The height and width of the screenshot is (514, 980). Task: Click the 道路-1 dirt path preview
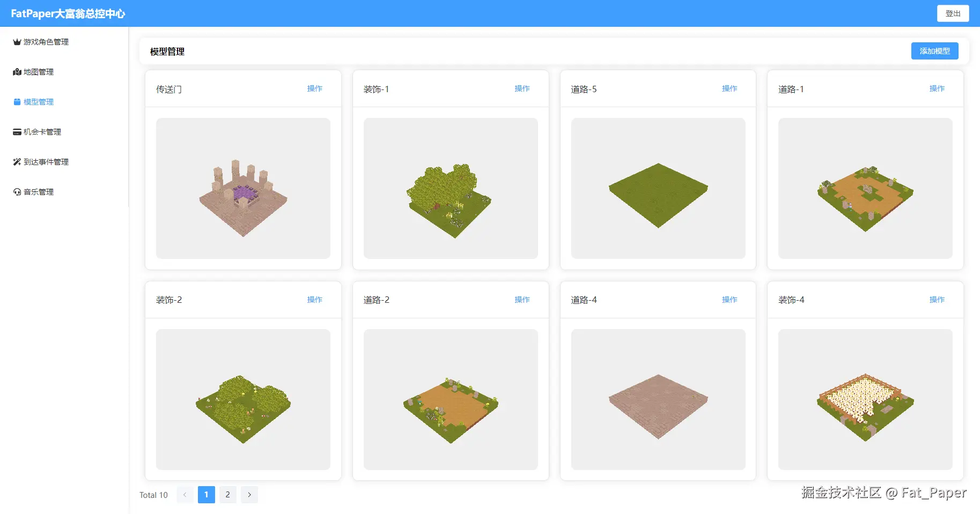(x=865, y=188)
